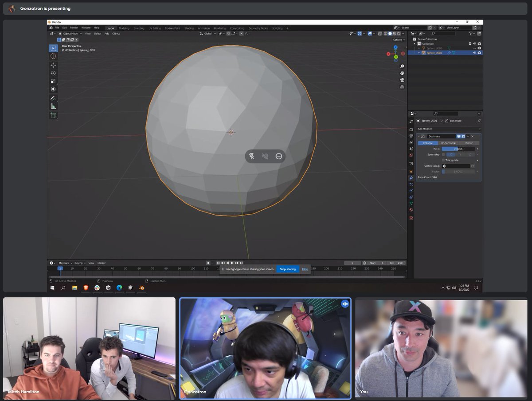Select solid viewport shading mode

(390, 34)
